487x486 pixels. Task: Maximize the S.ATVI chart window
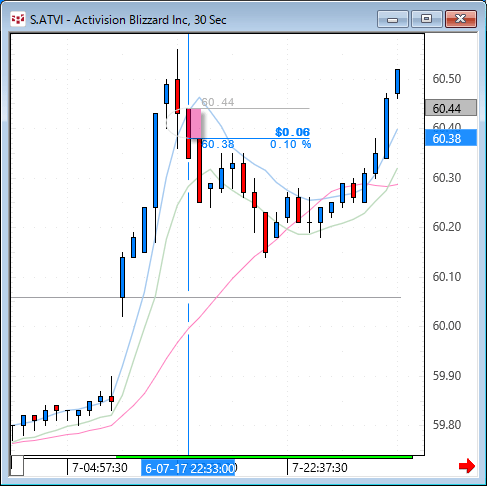(426, 19)
